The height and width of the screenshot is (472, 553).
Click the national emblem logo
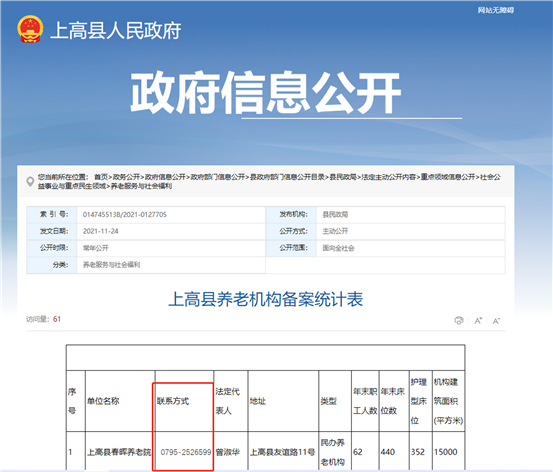(x=30, y=29)
